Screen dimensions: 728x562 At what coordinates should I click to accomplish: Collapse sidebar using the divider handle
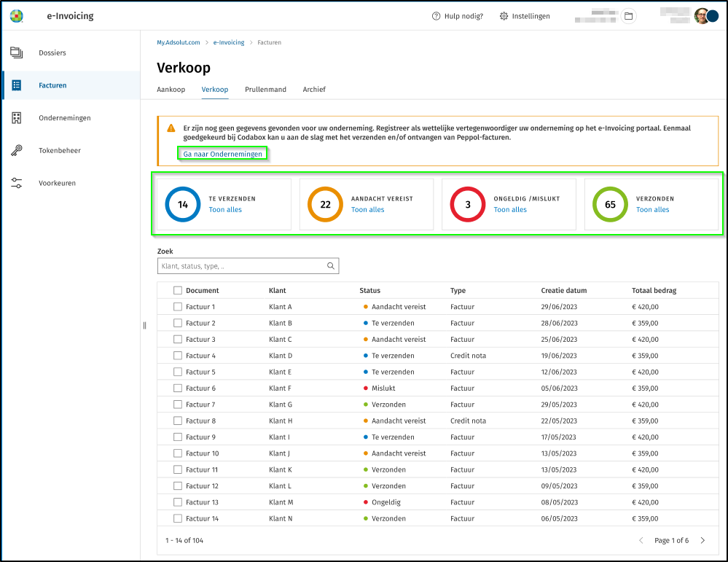point(144,325)
